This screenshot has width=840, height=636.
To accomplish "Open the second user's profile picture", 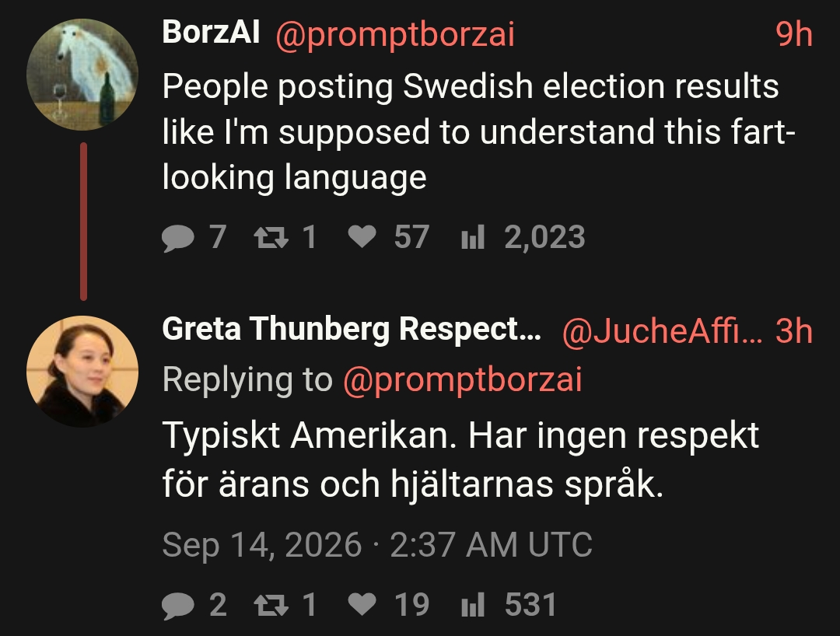I will pyautogui.click(x=82, y=372).
